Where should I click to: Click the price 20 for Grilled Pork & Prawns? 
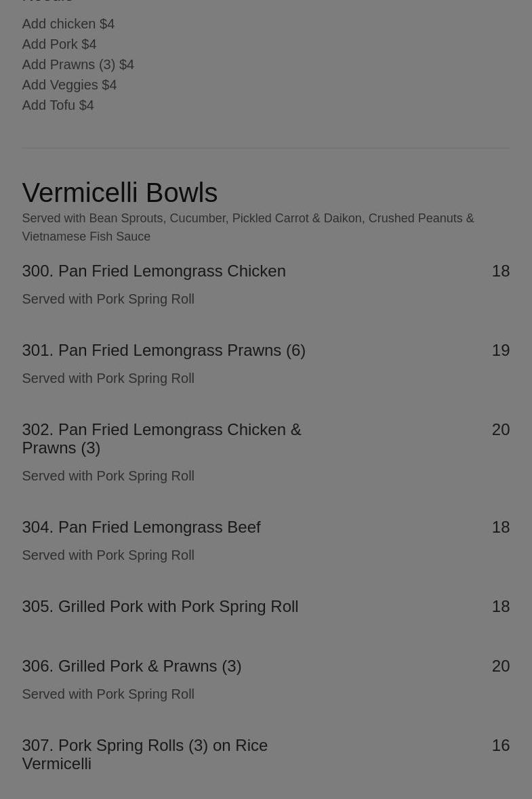pyautogui.click(x=500, y=666)
